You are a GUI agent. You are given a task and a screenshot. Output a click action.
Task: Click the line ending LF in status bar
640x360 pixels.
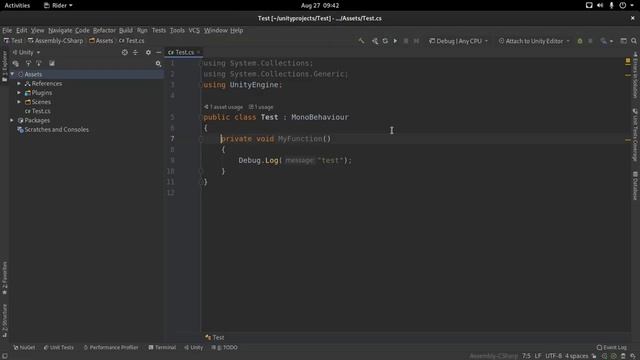click(x=538, y=356)
